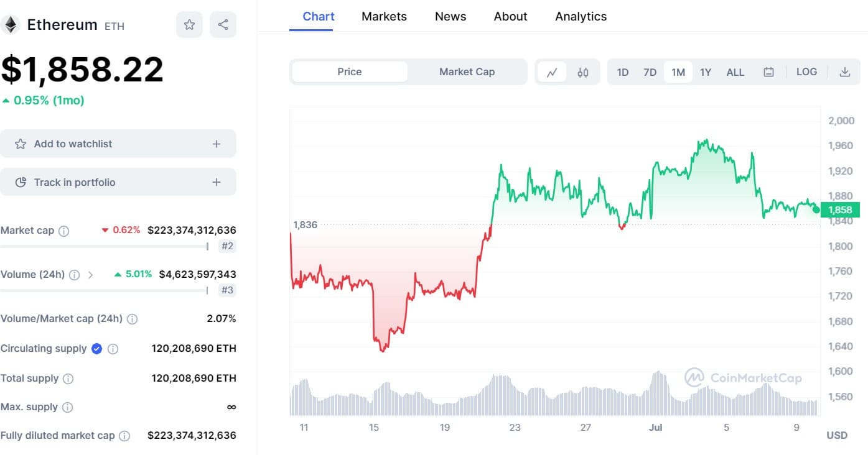This screenshot has height=455, width=868.
Task: Click the Track in portfolio pie icon
Action: (x=21, y=182)
